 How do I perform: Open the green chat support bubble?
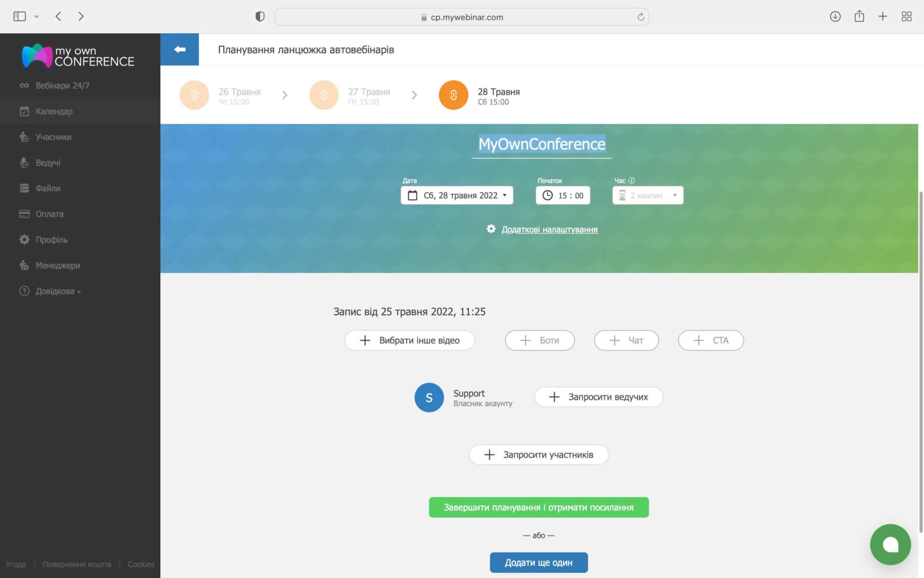(x=890, y=544)
